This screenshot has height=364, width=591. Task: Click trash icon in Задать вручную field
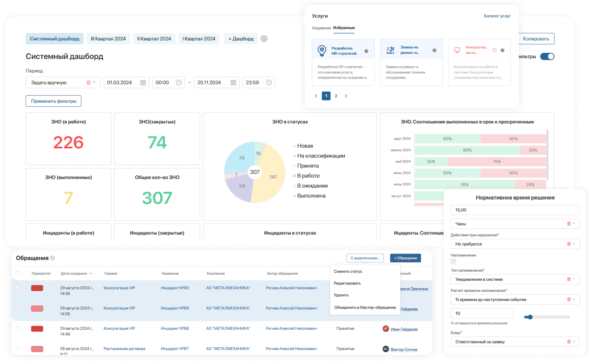(88, 82)
